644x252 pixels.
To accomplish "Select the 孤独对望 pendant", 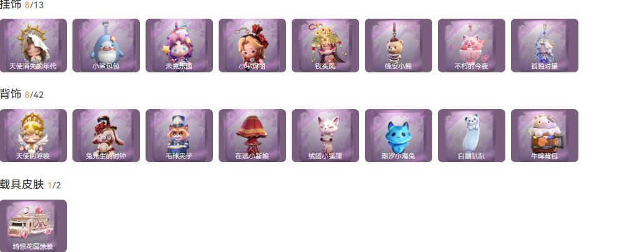I will 545,46.
